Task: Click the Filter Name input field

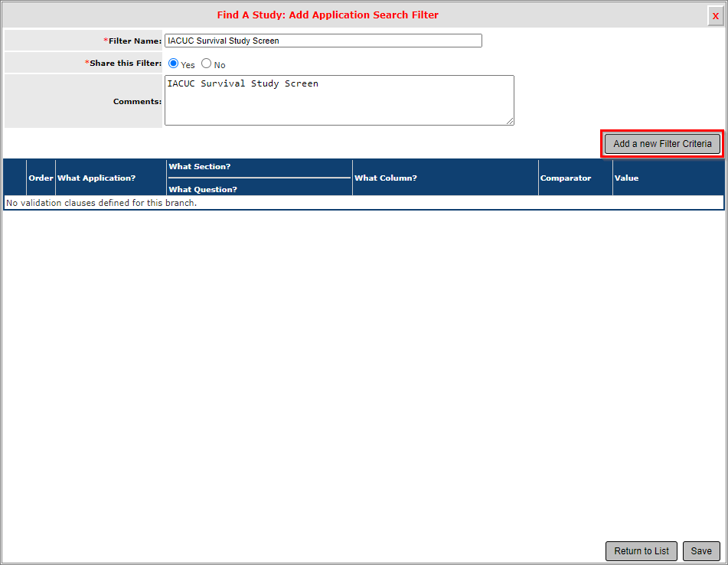Action: click(323, 41)
